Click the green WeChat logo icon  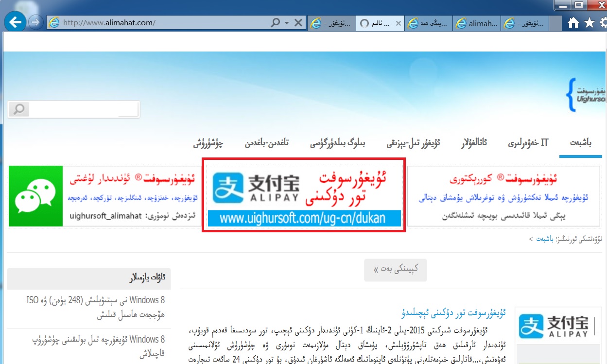tap(35, 196)
